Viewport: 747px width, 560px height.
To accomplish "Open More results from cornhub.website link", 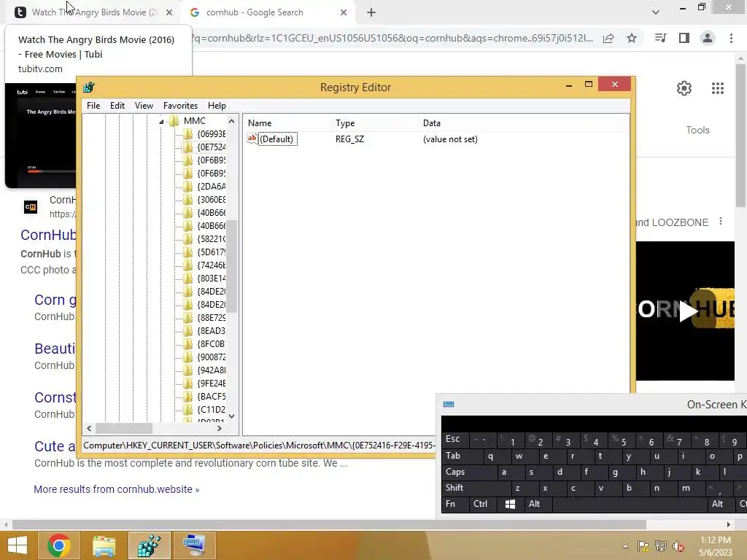I will (117, 489).
